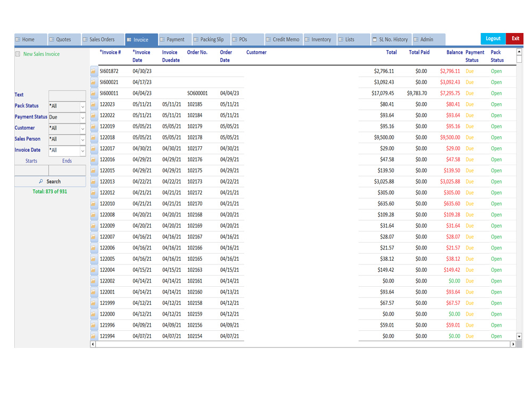Open folder icon for invoice 122004
The width and height of the screenshot is (532, 399).
pos(93,270)
